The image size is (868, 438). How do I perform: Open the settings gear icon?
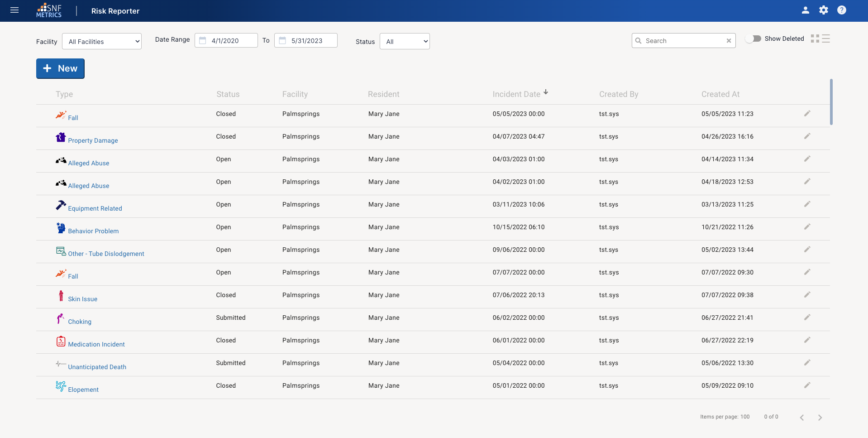[823, 10]
